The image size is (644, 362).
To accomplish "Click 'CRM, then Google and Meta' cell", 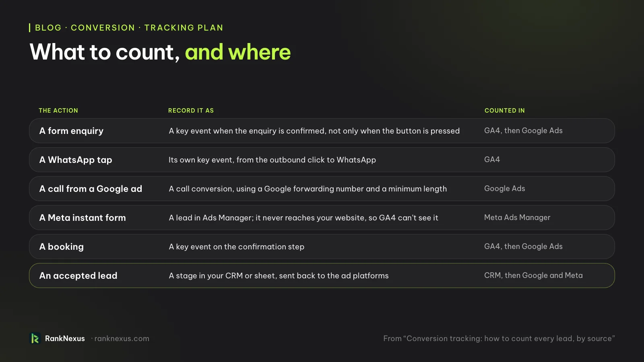I will (533, 276).
